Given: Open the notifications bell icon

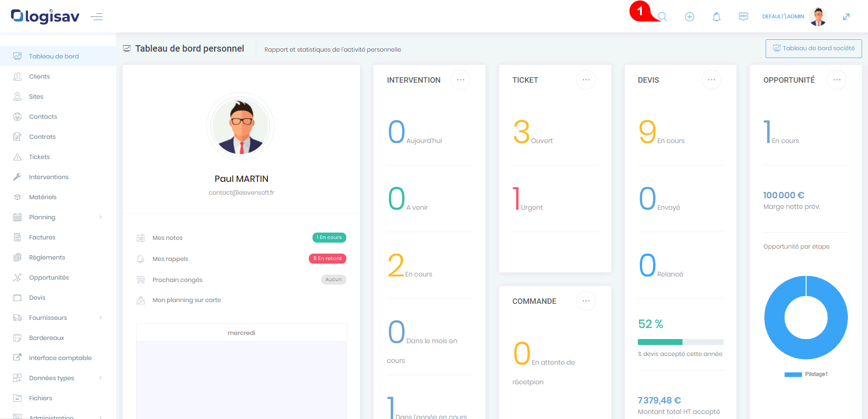Looking at the screenshot, I should (716, 17).
